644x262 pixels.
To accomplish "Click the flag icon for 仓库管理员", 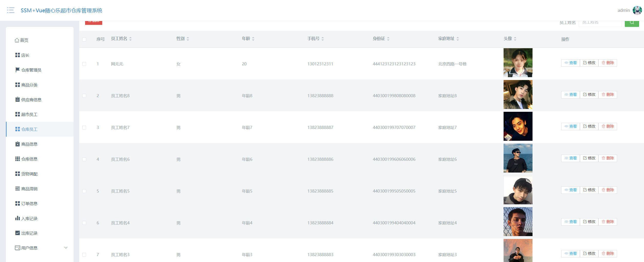I will tap(17, 70).
